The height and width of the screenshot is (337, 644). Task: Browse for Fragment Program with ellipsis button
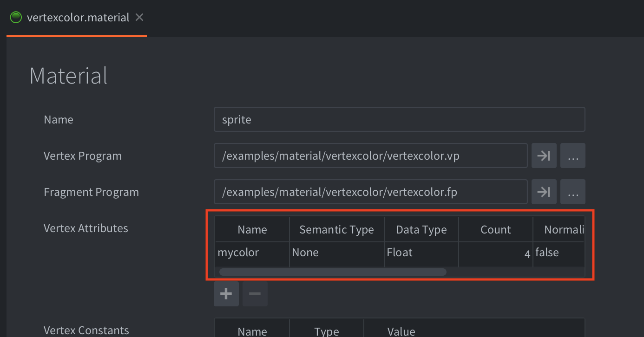[x=572, y=192]
